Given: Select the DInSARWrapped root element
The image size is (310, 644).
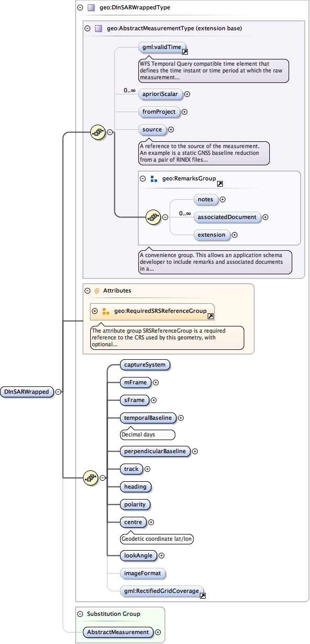Looking at the screenshot, I should pos(27,392).
